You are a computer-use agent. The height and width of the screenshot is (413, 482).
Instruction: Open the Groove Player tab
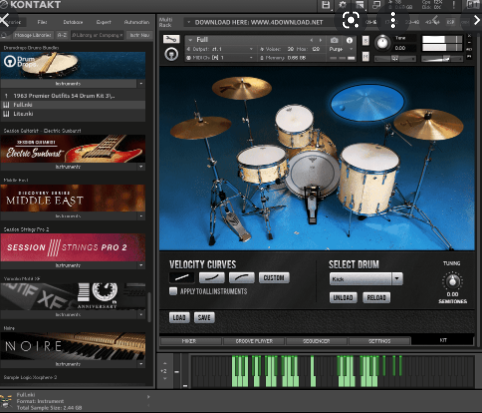tap(254, 341)
